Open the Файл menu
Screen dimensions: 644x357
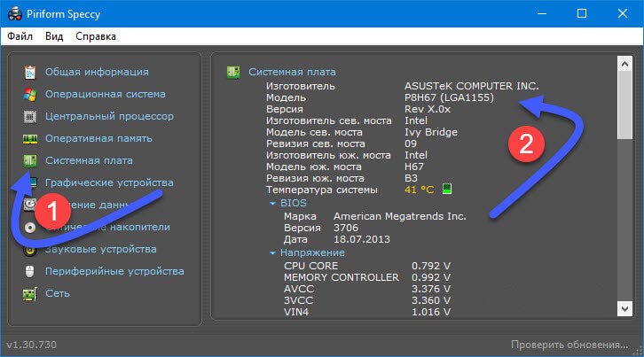tap(20, 36)
